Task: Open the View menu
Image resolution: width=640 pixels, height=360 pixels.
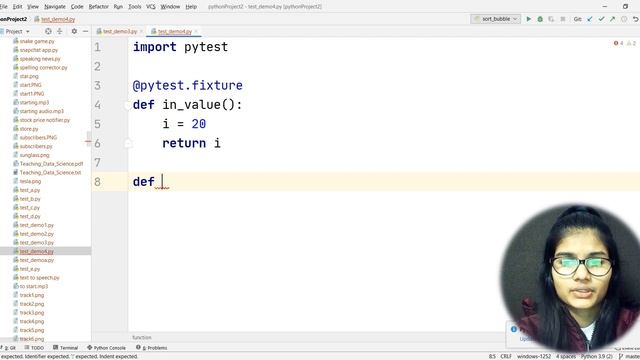Action: click(33, 7)
